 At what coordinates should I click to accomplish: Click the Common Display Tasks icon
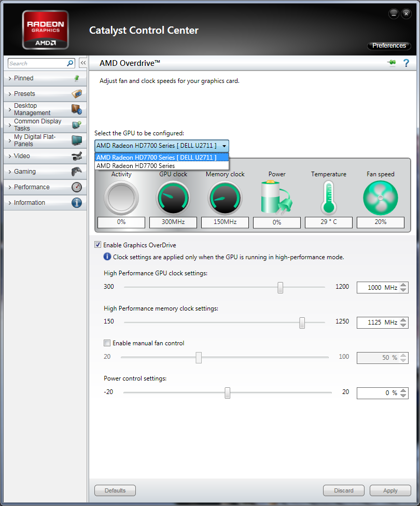pyautogui.click(x=77, y=125)
